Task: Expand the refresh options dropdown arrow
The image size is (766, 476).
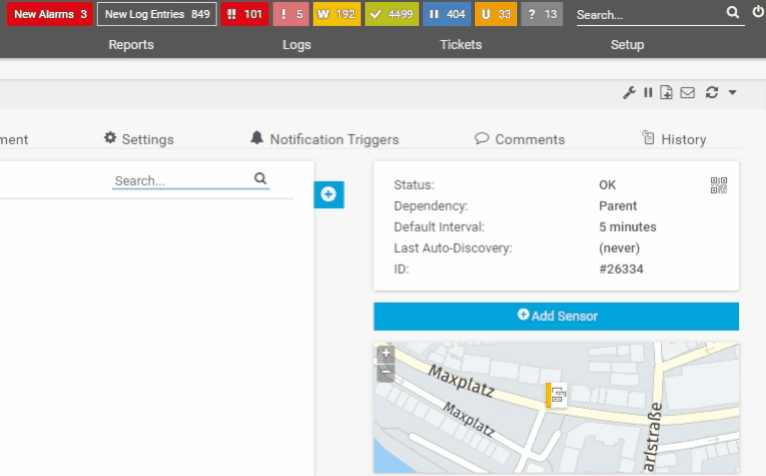Action: [732, 93]
